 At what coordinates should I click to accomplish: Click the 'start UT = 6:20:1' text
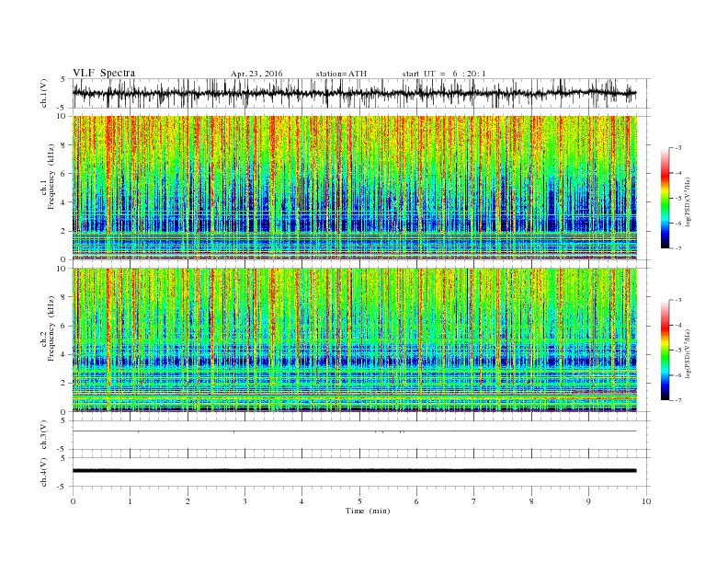444,74
